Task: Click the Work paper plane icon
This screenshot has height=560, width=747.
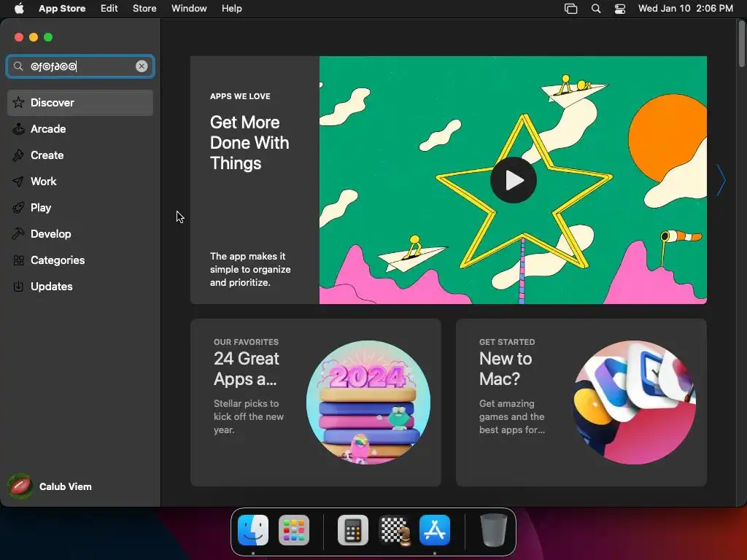Action: (x=18, y=182)
